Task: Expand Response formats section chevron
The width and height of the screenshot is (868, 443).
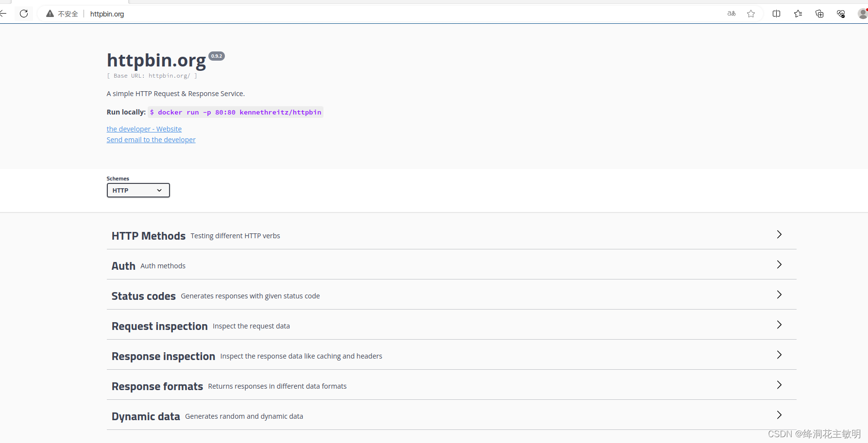Action: tap(779, 385)
